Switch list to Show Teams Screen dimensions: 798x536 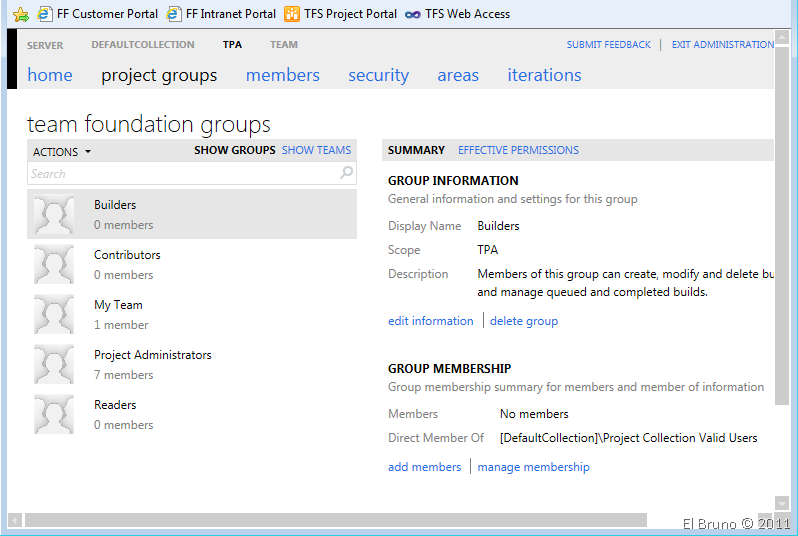[x=316, y=150]
